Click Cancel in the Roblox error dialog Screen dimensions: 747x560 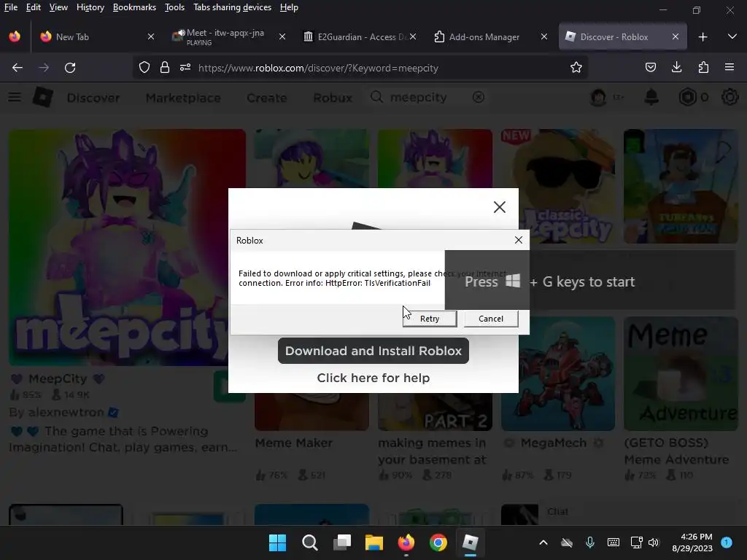[x=491, y=319]
